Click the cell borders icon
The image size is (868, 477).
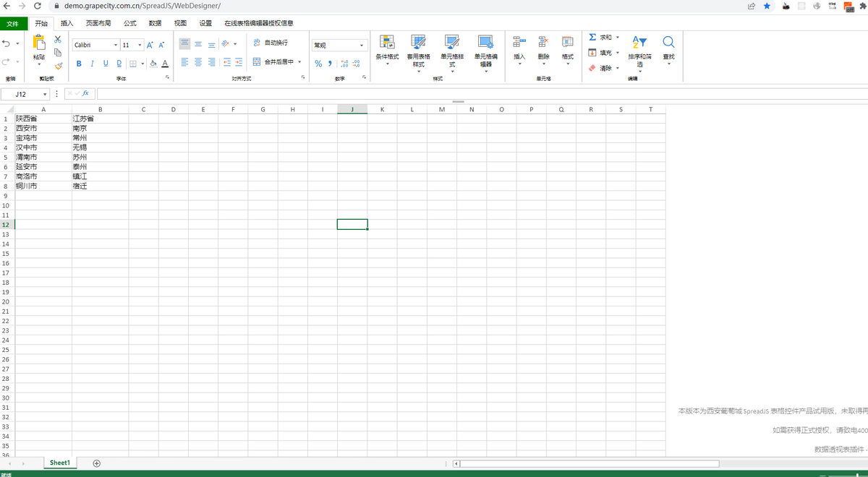[x=133, y=64]
